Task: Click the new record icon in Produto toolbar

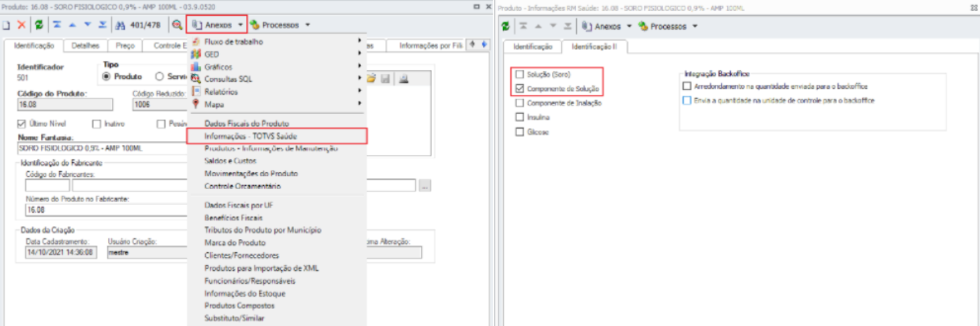Action: coord(6,25)
